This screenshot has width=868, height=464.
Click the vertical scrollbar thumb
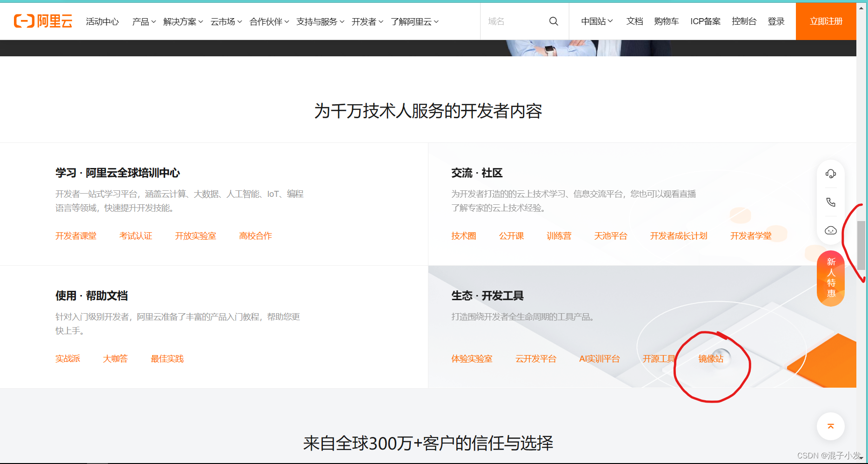point(861,245)
